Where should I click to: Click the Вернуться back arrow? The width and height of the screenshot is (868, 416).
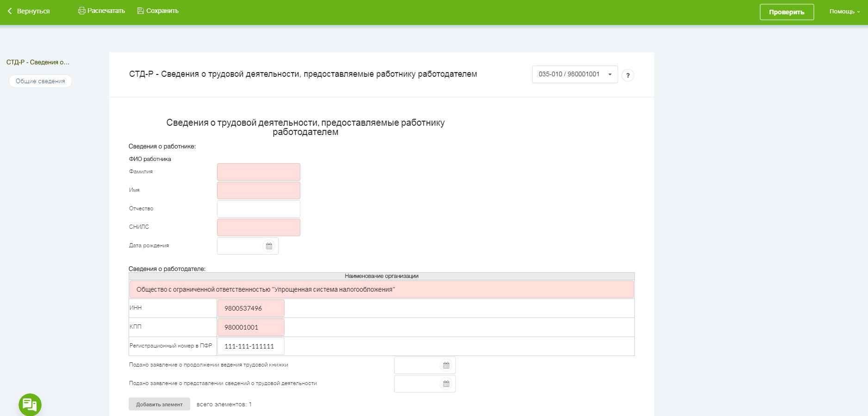click(x=10, y=11)
